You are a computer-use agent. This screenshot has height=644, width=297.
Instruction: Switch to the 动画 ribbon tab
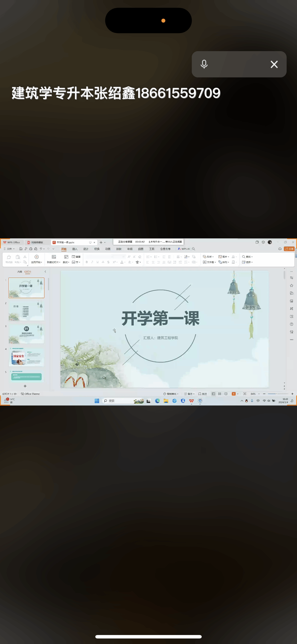click(x=108, y=249)
